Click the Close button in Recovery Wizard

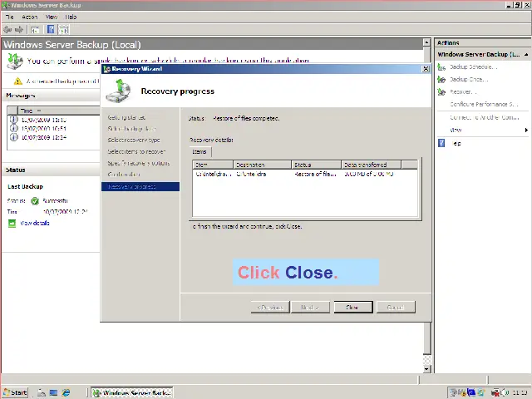(353, 307)
